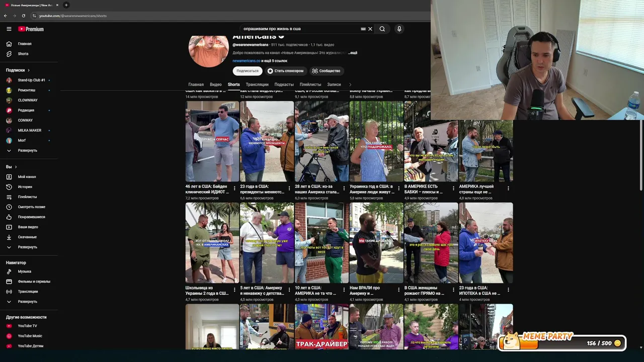Open YouTube Детям link
This screenshot has width=644, height=362.
pos(30,346)
